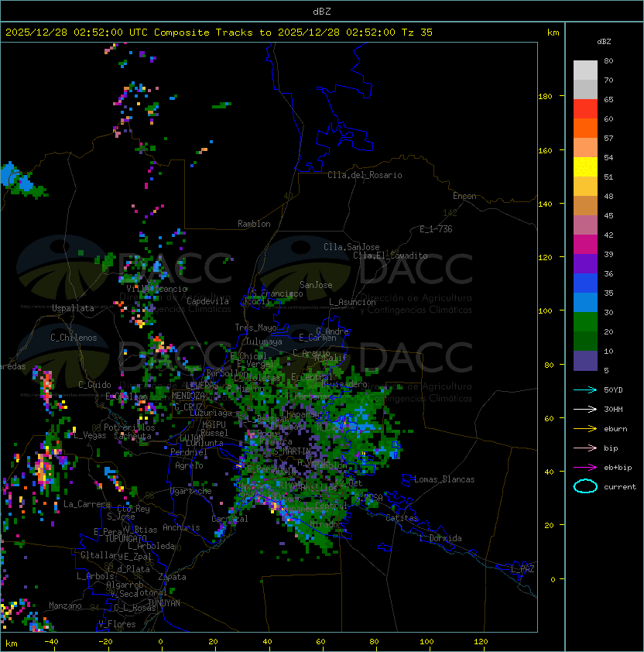This screenshot has width=644, height=652.
Task: Click the 'L_Vegas' map label
Action: (x=90, y=435)
